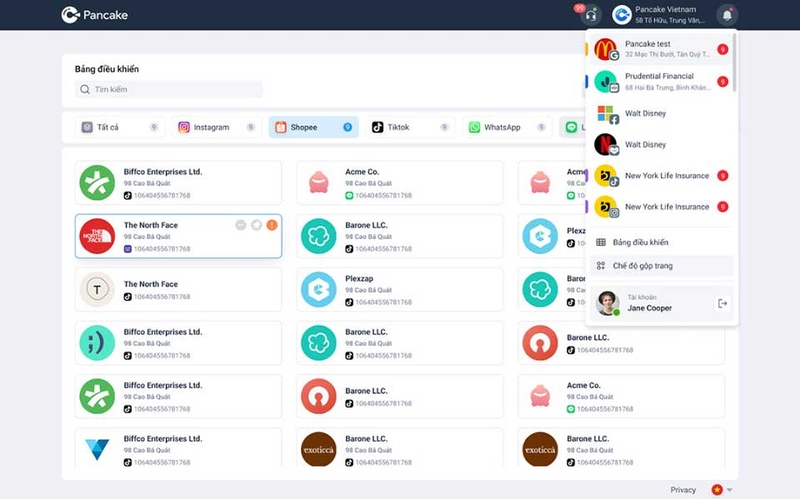Screen dimensions: 800x499
Task: Choose Walt Disney with the Microsoft logo
Action: (661, 113)
